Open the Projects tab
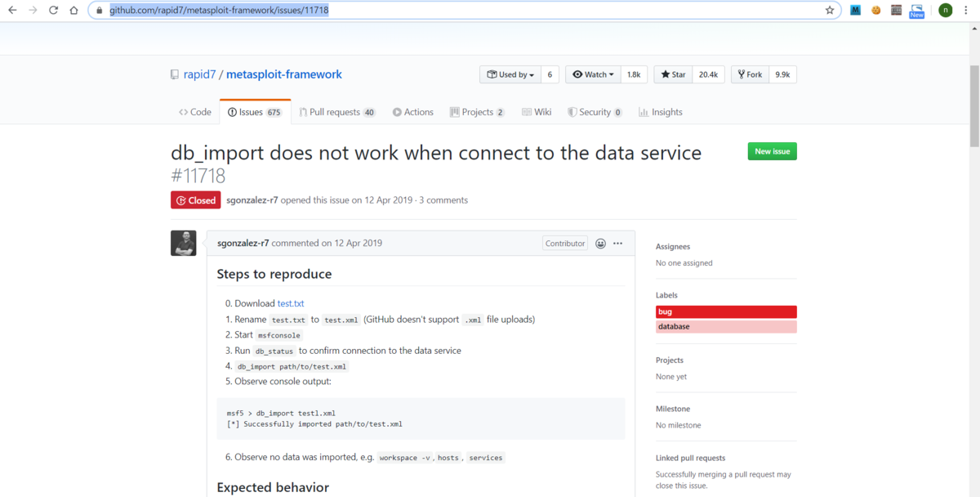The width and height of the screenshot is (980, 497). click(x=477, y=112)
